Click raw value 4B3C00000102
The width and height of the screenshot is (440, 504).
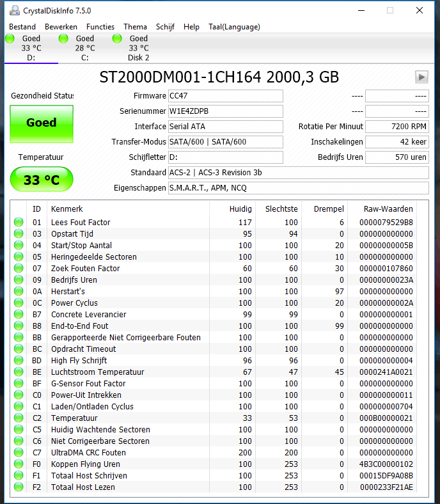pyautogui.click(x=386, y=464)
